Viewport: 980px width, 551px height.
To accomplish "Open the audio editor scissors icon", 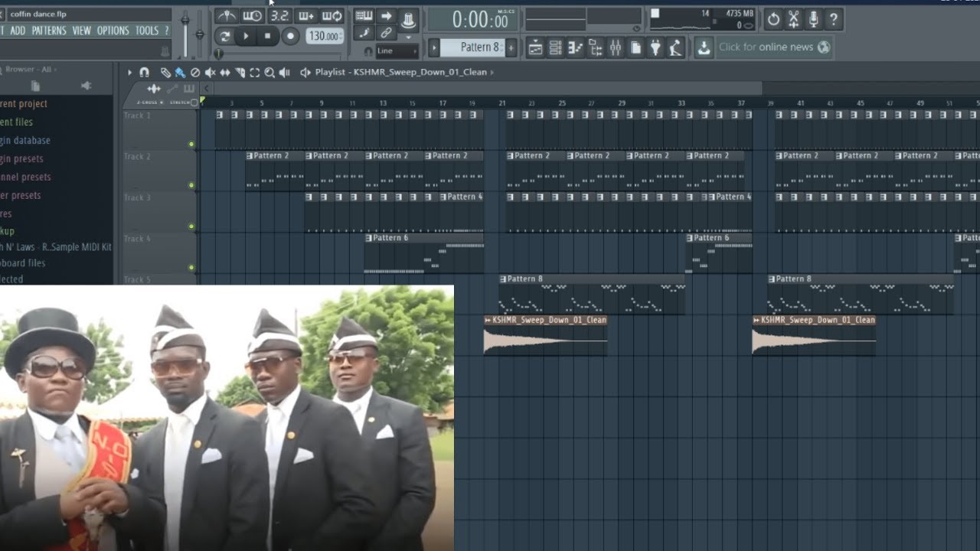I will pyautogui.click(x=794, y=19).
